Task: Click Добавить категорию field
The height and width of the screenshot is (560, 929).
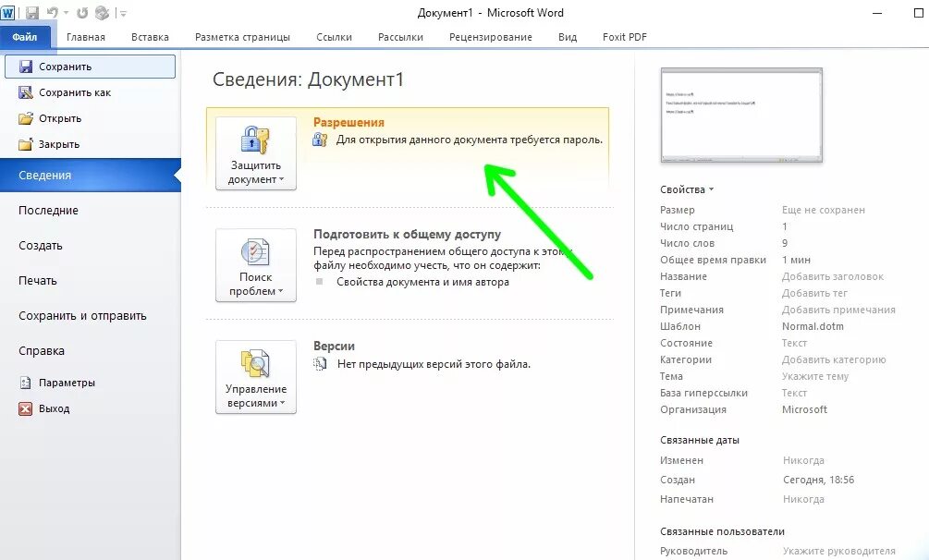Action: [834, 359]
